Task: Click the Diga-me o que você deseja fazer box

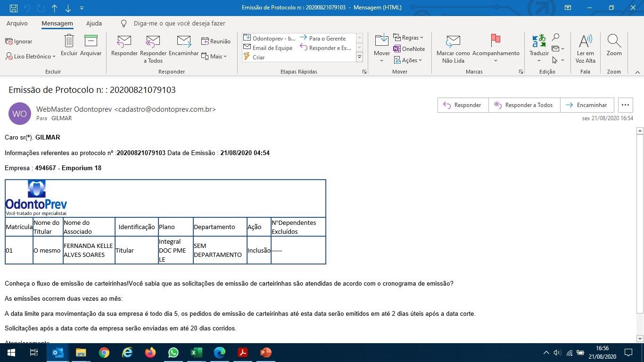Action: 179,23
